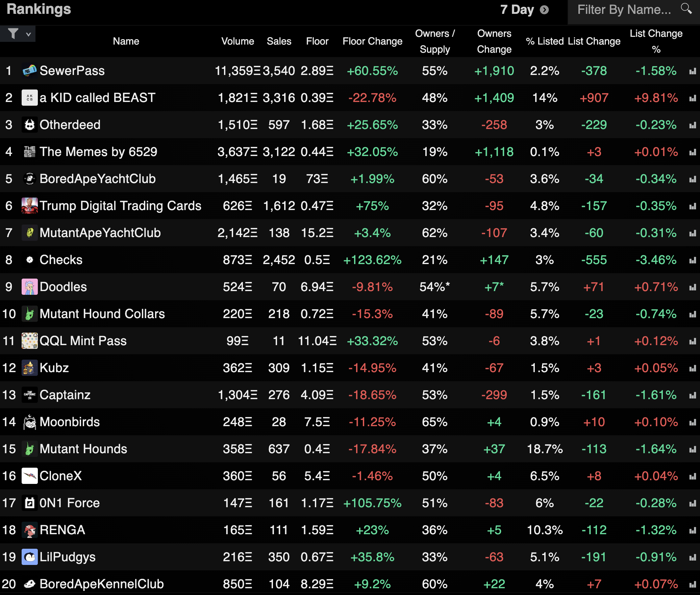
Task: Click the 7 Day info arrow icon
Action: coord(544,10)
